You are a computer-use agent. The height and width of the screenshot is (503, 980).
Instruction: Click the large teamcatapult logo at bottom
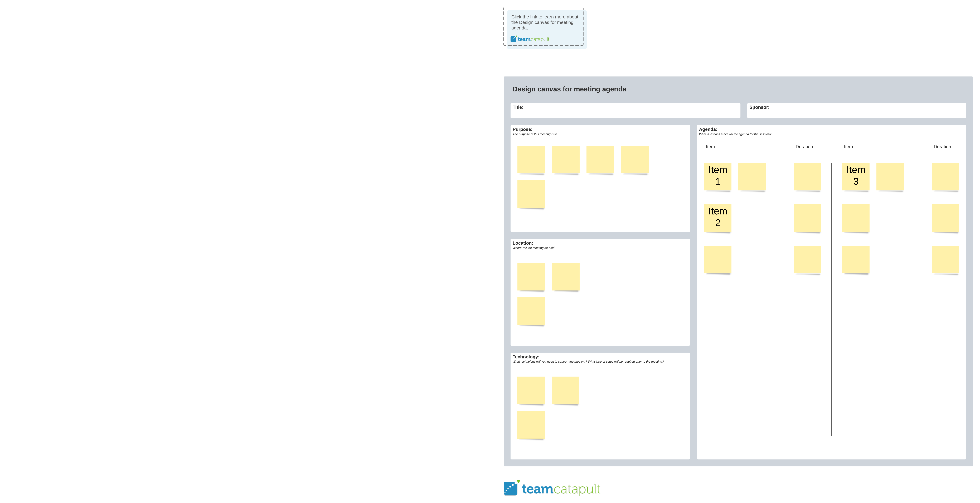pyautogui.click(x=552, y=488)
